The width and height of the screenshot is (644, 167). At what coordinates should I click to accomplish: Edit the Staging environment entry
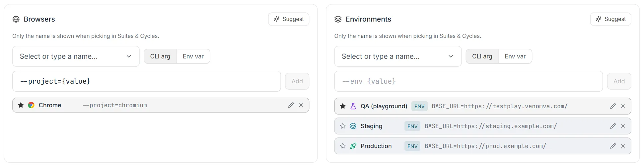point(613,126)
